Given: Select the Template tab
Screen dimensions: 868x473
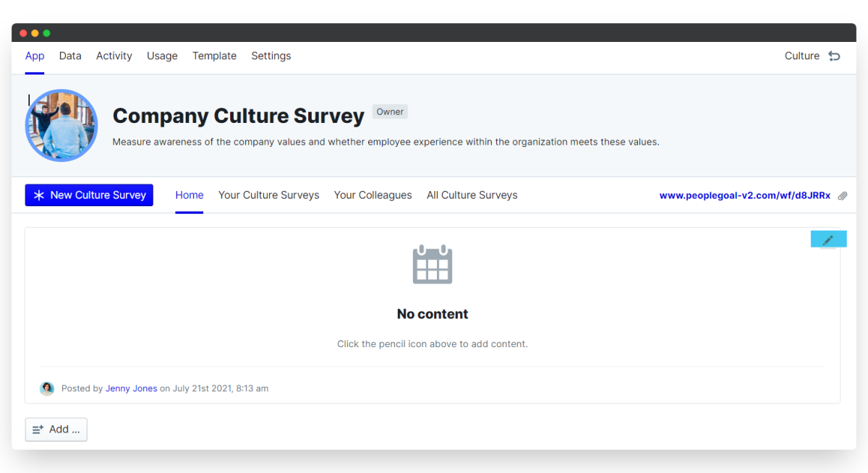Looking at the screenshot, I should 214,56.
